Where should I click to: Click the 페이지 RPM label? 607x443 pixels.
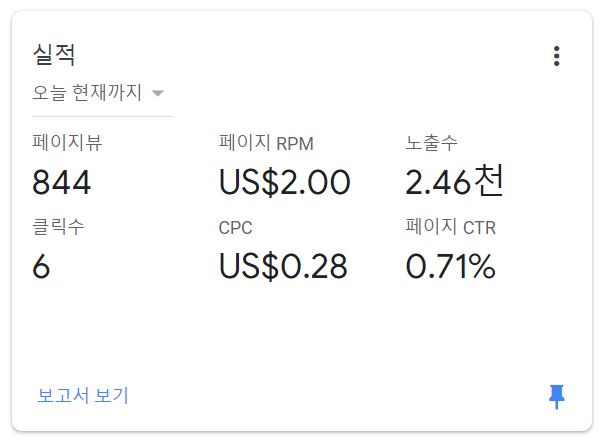[266, 143]
